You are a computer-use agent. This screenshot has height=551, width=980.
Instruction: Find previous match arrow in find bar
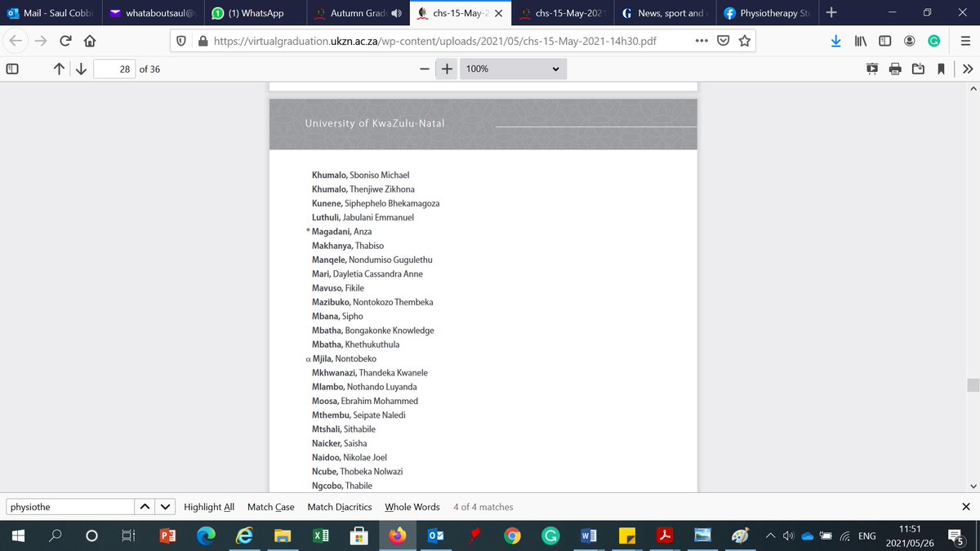pyautogui.click(x=145, y=507)
